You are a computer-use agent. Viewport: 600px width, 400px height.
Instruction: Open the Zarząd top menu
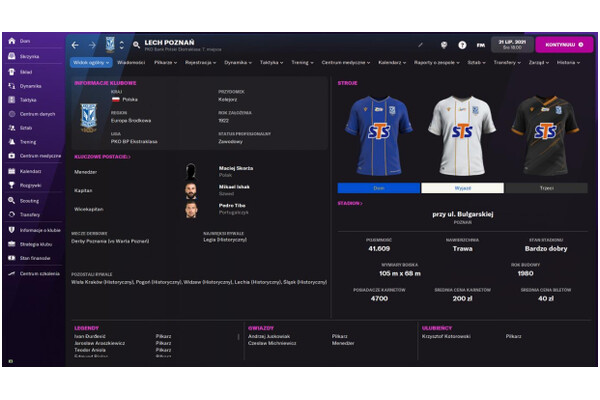click(539, 62)
